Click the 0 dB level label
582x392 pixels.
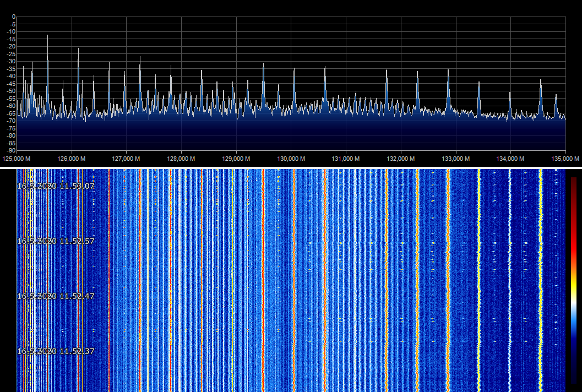(x=13, y=17)
